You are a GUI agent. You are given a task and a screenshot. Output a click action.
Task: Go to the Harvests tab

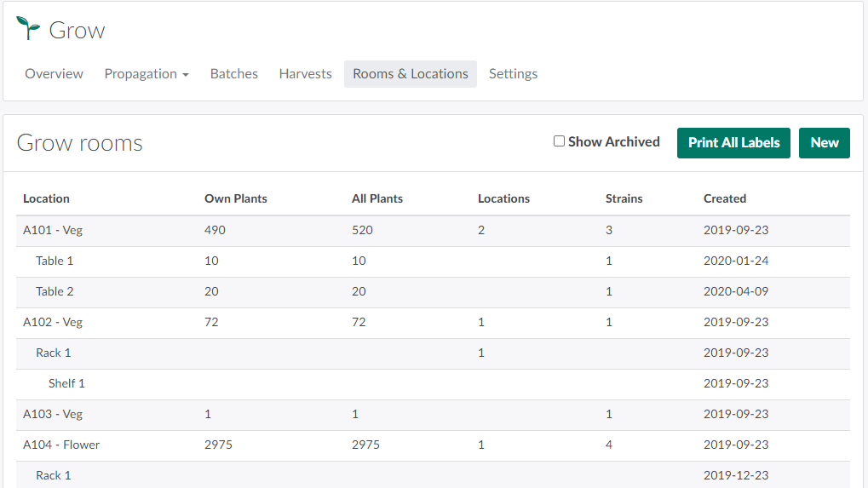(305, 74)
